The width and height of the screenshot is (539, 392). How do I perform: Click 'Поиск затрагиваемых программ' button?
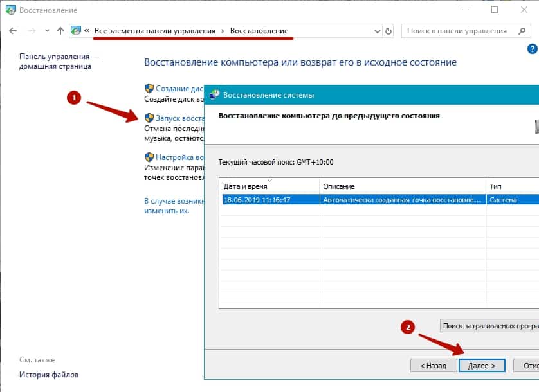pos(489,326)
